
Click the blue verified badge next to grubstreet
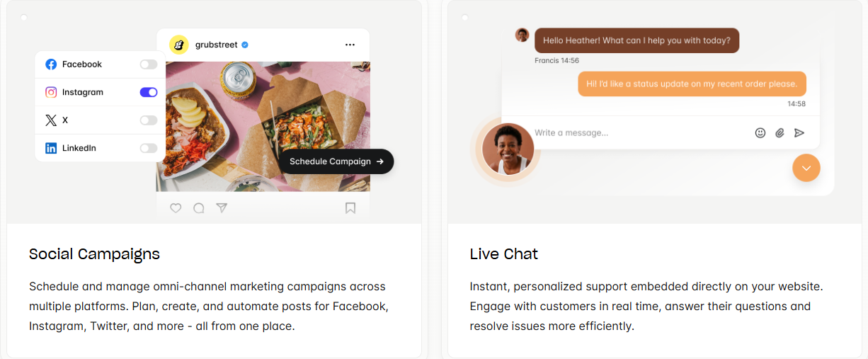tap(245, 45)
